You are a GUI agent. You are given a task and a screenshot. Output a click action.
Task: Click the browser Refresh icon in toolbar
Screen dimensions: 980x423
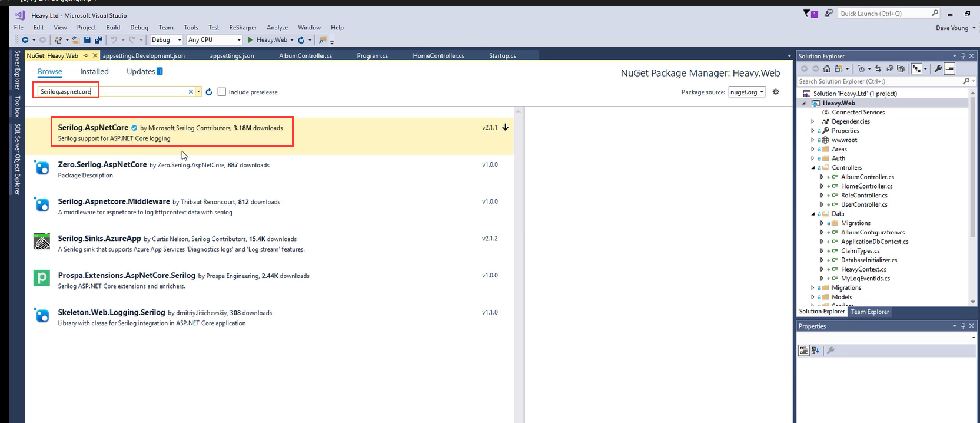301,40
